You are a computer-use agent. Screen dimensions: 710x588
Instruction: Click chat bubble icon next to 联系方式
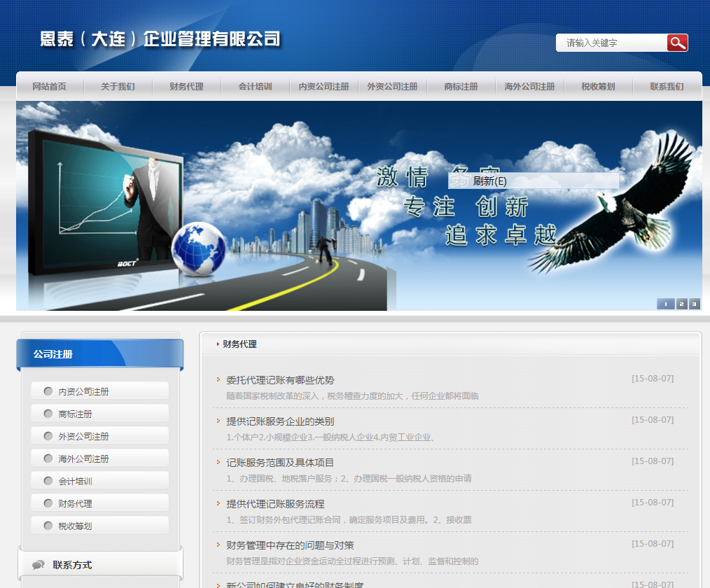(39, 565)
